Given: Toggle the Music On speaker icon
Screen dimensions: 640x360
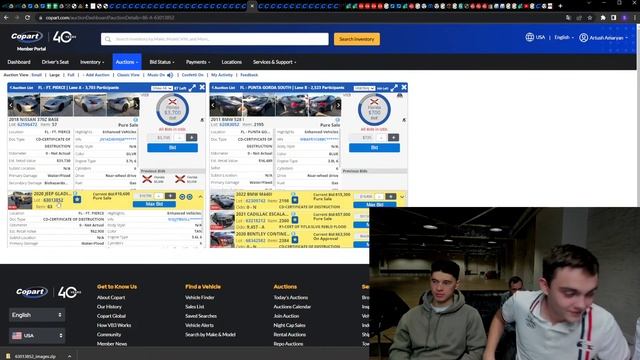Looking at the screenshot, I should point(170,75).
